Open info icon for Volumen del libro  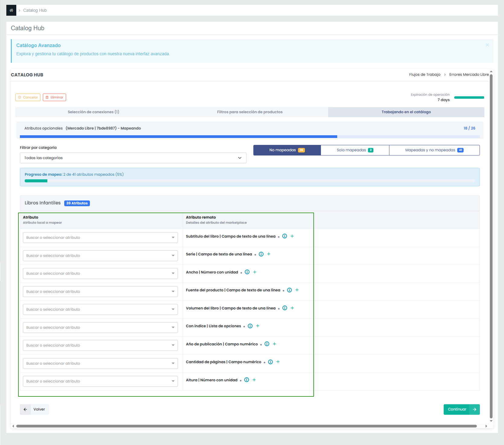coord(284,308)
